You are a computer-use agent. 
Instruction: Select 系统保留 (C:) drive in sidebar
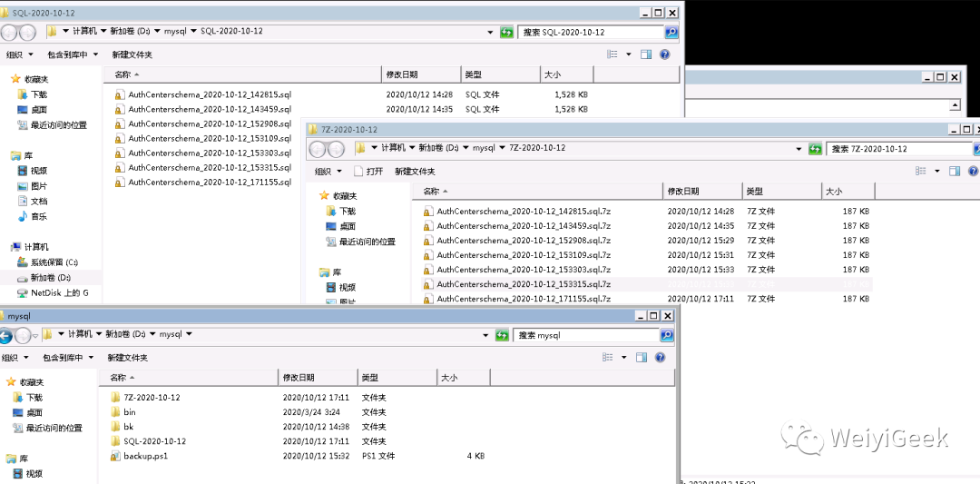(47, 262)
